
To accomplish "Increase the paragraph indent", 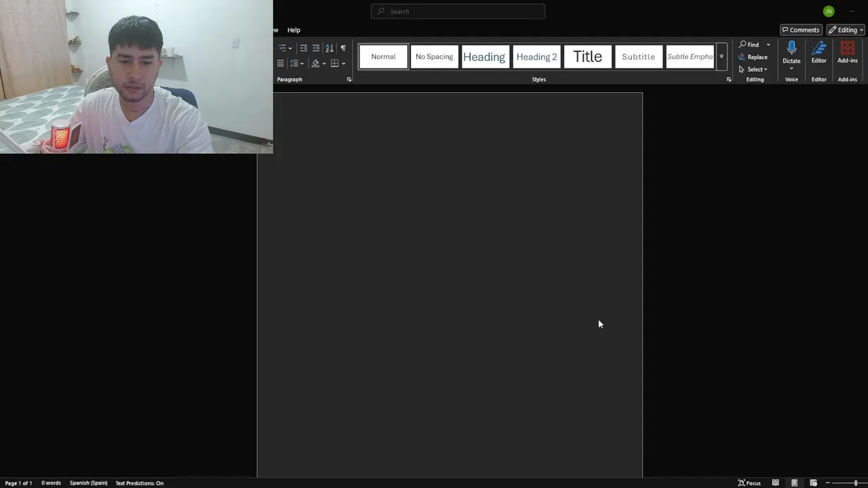I will (x=316, y=48).
